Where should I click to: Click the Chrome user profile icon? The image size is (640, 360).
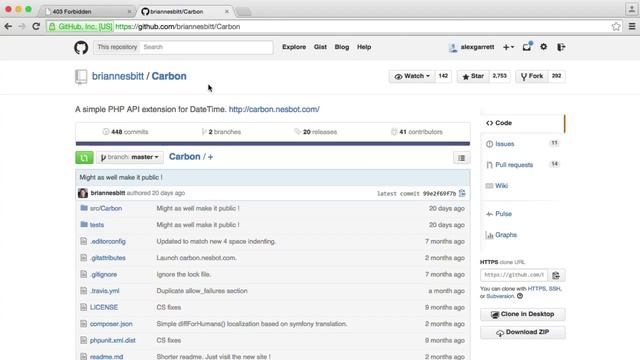coord(631,9)
